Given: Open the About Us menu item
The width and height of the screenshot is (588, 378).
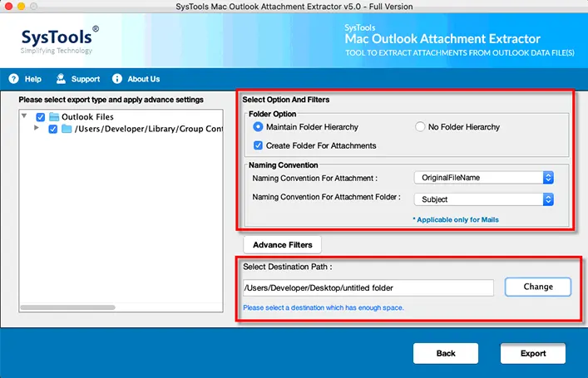Looking at the screenshot, I should pyautogui.click(x=144, y=79).
